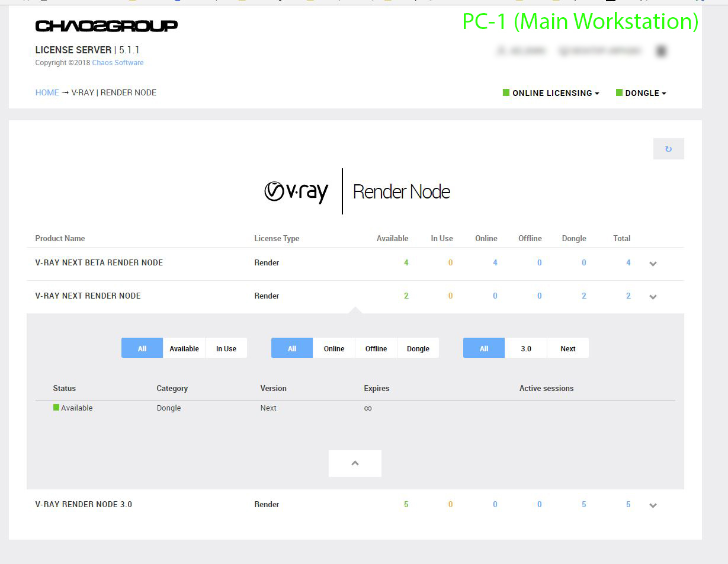Viewport: 728px width, 564px height.
Task: Filter licenses by Available
Action: [184, 348]
